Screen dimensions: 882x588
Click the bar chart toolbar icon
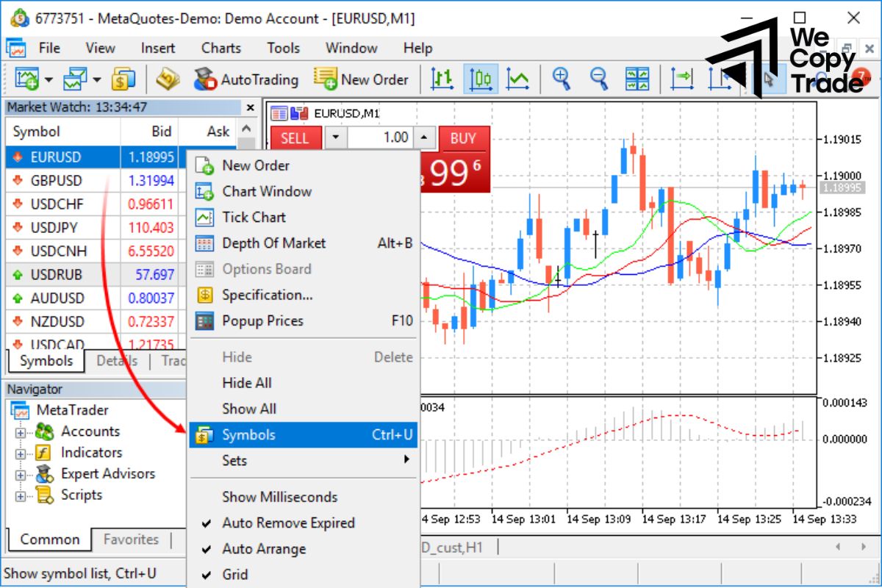pos(441,79)
